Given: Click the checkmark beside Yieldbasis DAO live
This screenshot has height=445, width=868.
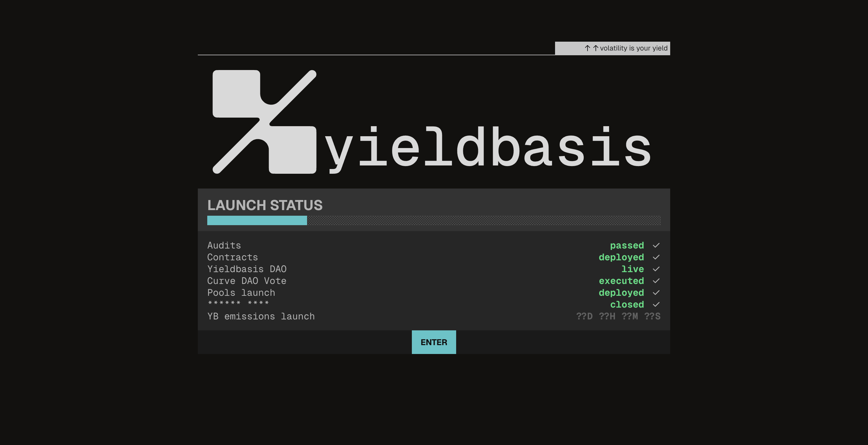Looking at the screenshot, I should 656,269.
